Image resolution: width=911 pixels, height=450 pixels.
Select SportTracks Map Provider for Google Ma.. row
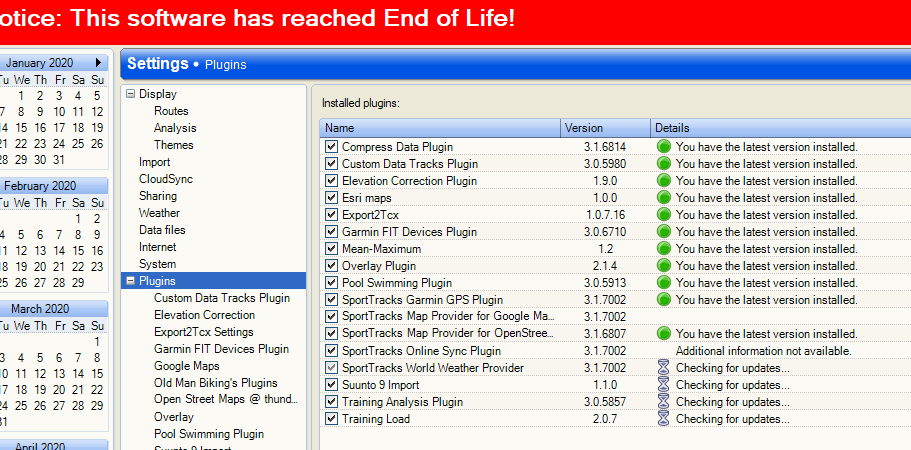(x=615, y=316)
